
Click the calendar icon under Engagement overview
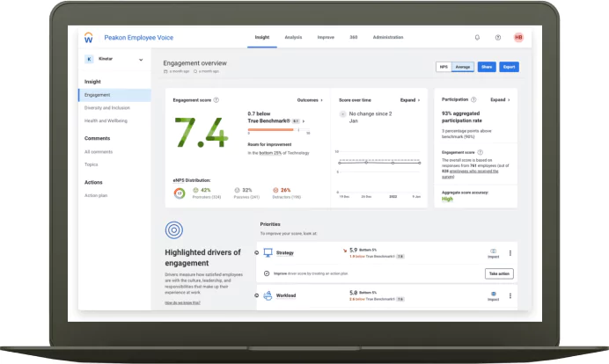click(165, 71)
